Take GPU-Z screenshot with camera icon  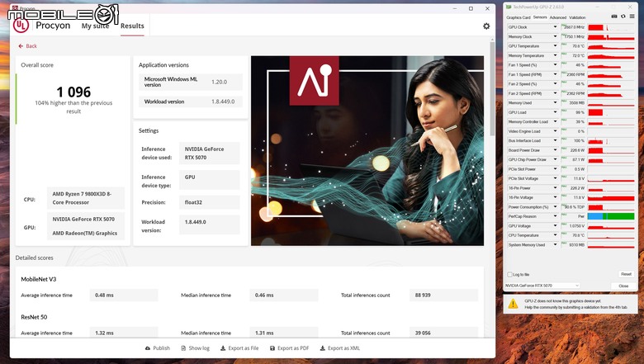[614, 17]
